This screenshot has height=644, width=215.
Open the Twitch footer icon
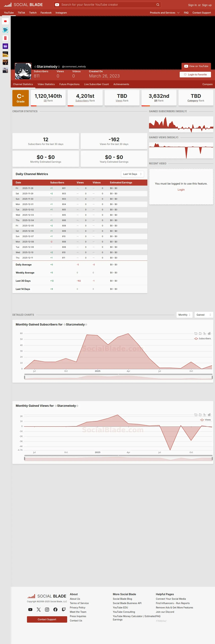click(64, 610)
